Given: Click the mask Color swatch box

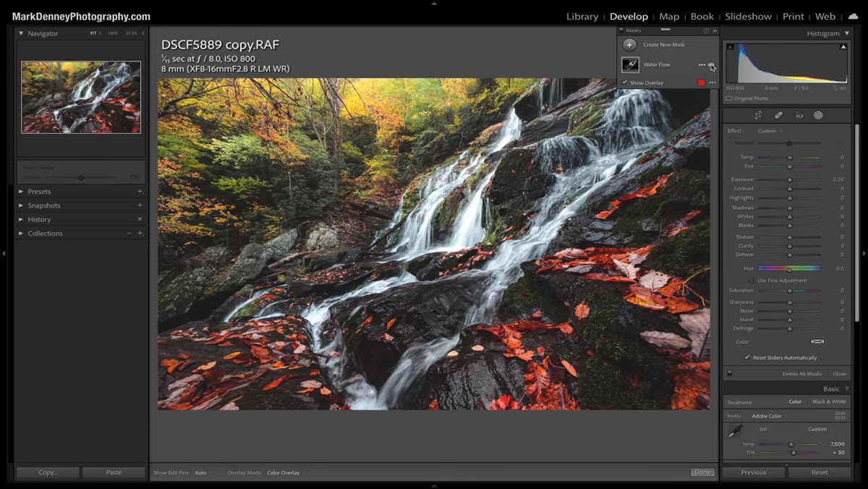Looking at the screenshot, I should [817, 341].
